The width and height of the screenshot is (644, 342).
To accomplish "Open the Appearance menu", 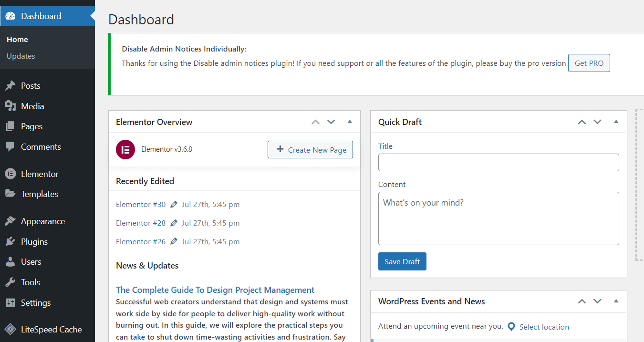I will click(x=42, y=221).
